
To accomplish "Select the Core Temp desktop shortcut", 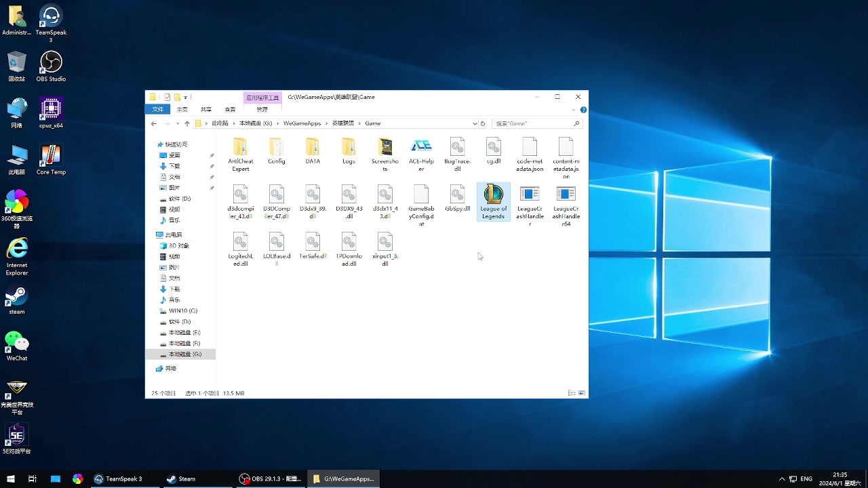I will (x=51, y=160).
